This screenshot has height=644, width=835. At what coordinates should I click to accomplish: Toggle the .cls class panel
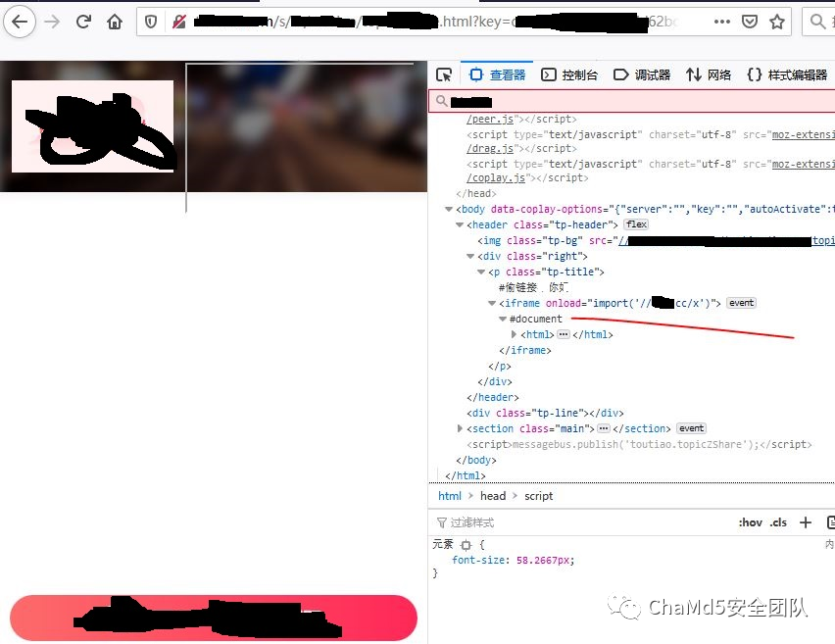778,522
